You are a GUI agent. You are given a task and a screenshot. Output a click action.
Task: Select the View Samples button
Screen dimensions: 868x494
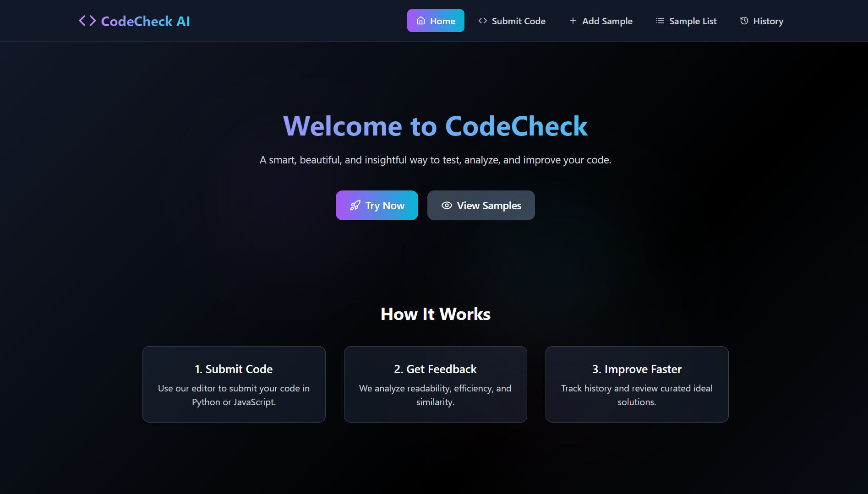pos(481,206)
